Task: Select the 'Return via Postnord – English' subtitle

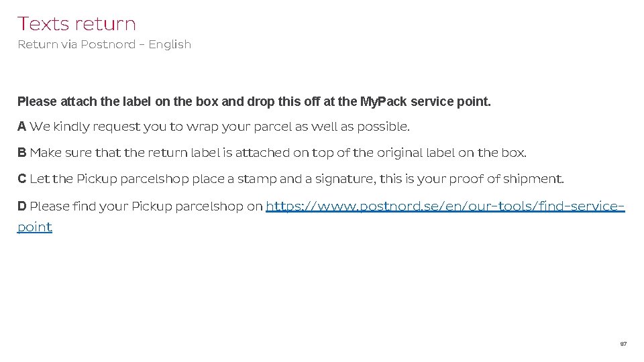Action: coord(104,44)
